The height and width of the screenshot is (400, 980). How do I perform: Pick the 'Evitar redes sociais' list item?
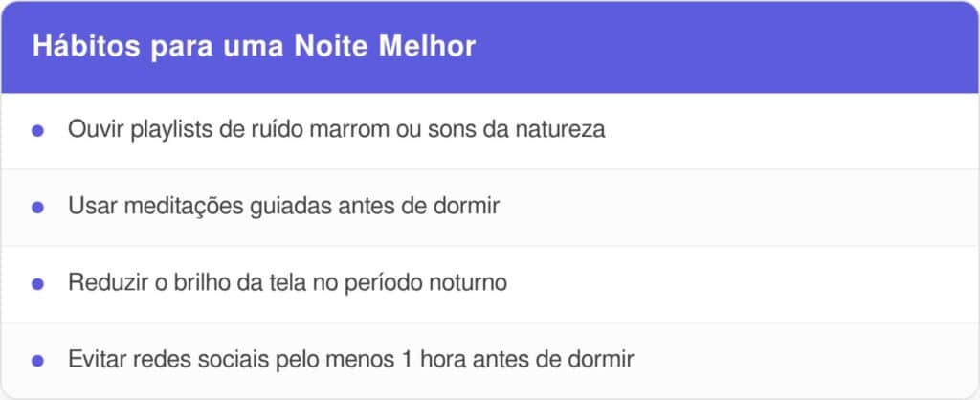[351, 360]
